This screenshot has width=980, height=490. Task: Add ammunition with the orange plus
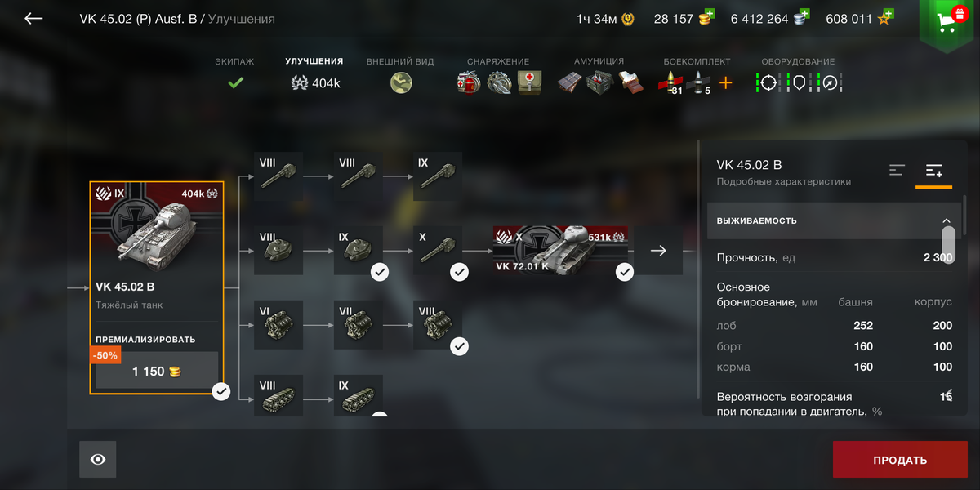pyautogui.click(x=725, y=82)
